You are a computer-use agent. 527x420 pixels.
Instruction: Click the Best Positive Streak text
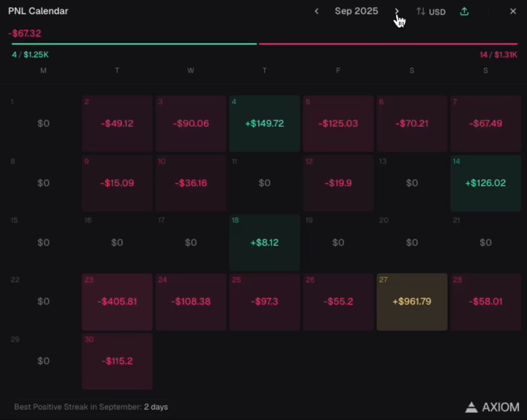click(91, 407)
